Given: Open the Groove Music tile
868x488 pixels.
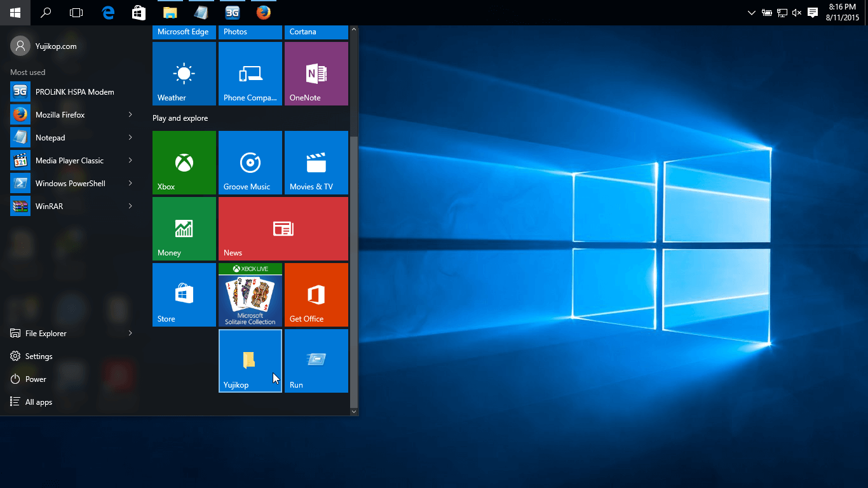Looking at the screenshot, I should click(250, 163).
